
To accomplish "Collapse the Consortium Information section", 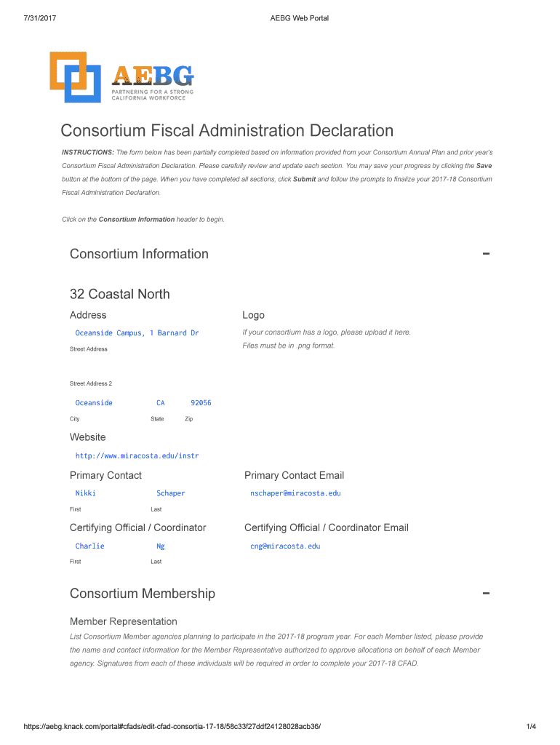I will pyautogui.click(x=486, y=254).
